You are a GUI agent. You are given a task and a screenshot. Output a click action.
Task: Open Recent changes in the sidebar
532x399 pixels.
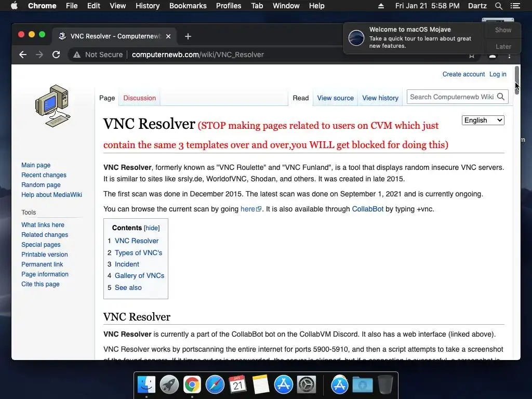pyautogui.click(x=44, y=175)
